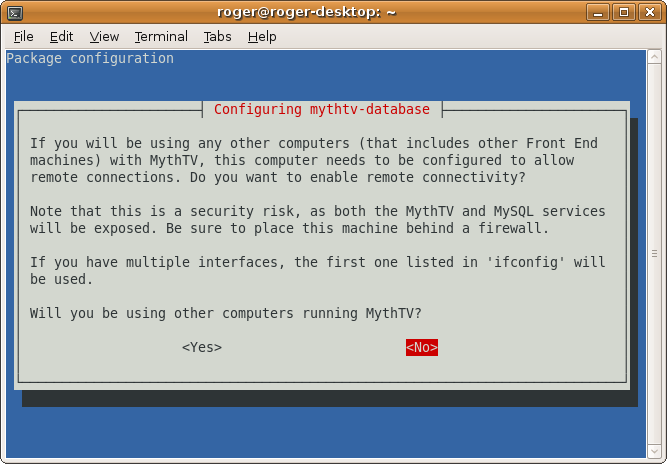Maximize the terminal window

624,12
